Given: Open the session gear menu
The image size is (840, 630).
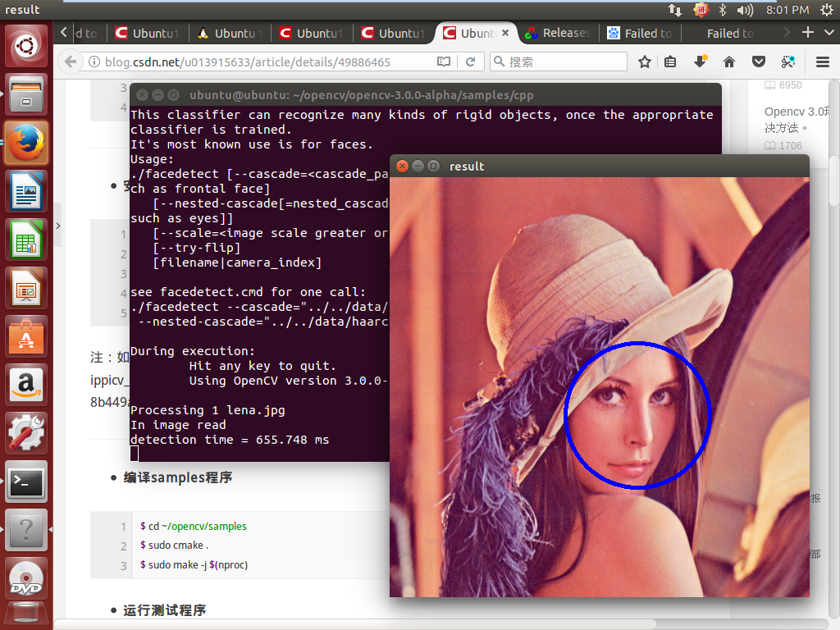Looking at the screenshot, I should coord(827,10).
